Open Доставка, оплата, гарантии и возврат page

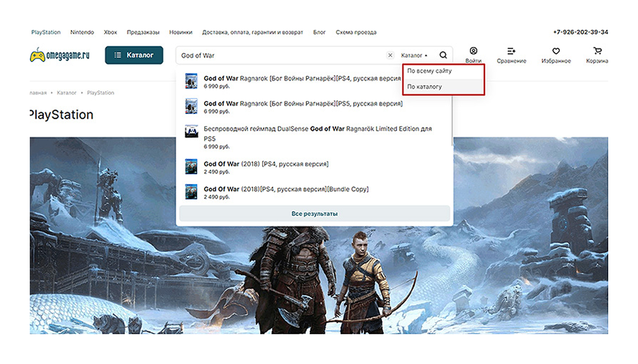(x=253, y=32)
